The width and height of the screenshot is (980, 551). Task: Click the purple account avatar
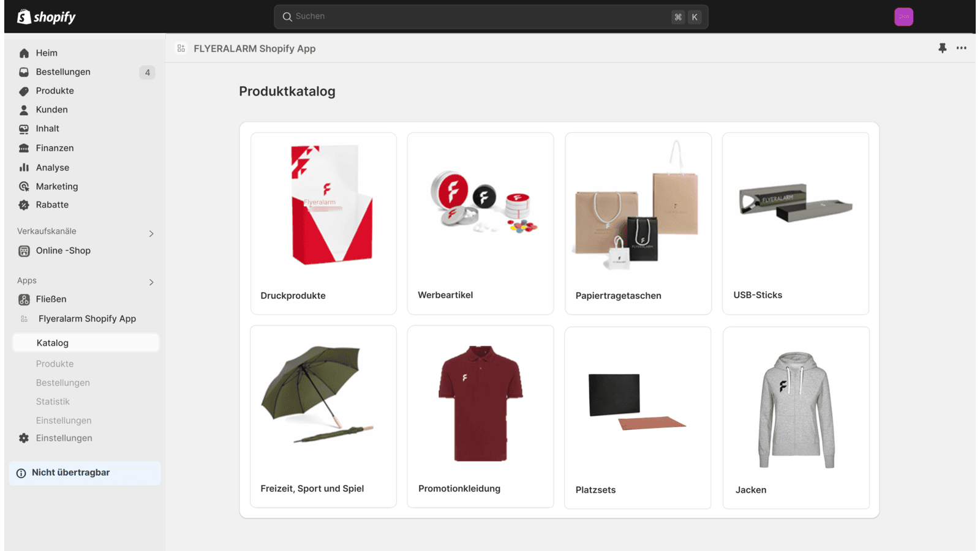point(903,17)
